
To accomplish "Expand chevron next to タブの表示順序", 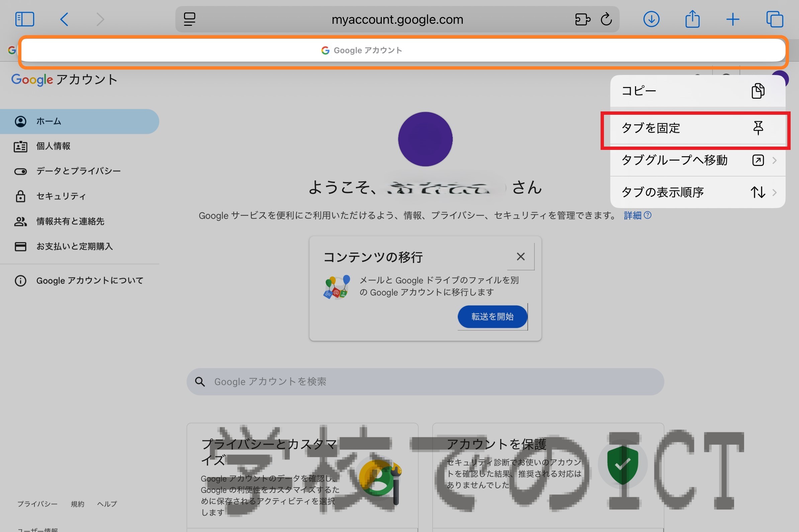I will coord(775,192).
